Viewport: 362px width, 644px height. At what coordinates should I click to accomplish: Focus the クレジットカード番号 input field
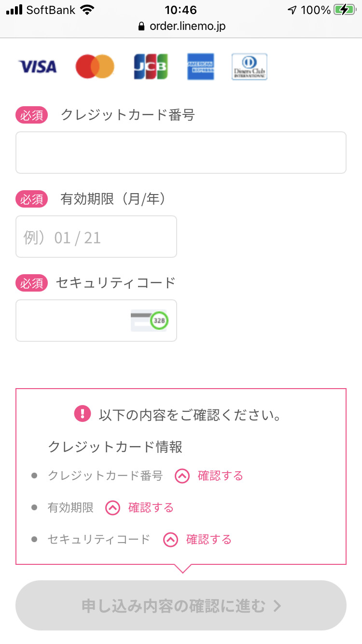click(181, 153)
